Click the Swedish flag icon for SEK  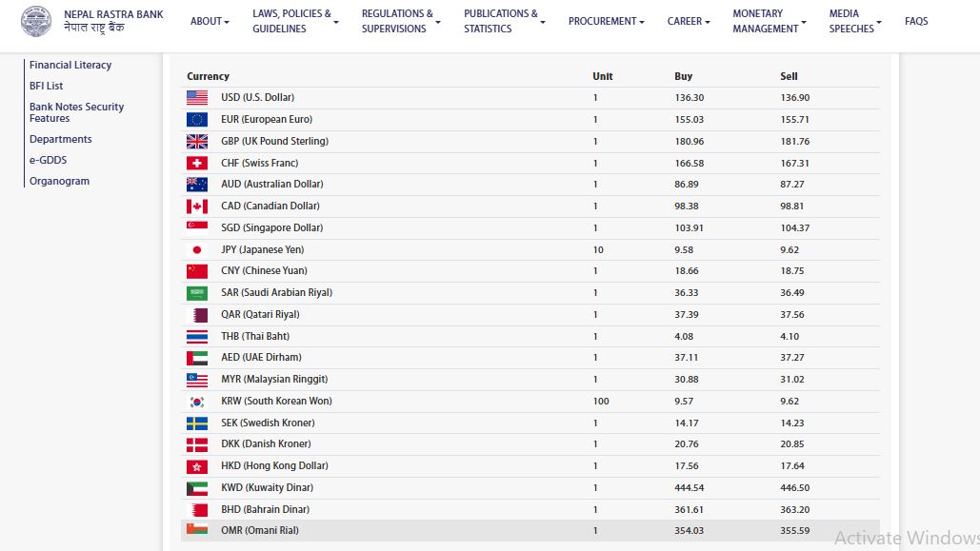[x=197, y=423]
